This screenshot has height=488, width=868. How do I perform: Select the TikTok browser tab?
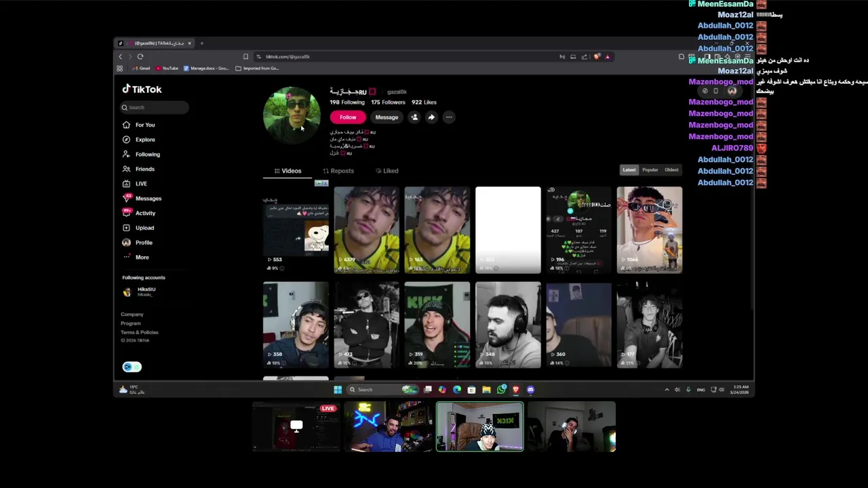[x=155, y=43]
